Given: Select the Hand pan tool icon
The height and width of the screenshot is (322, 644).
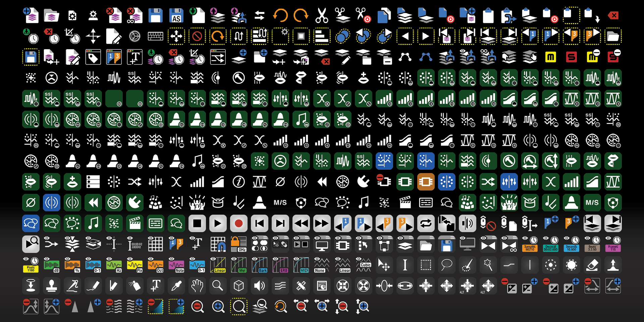Looking at the screenshot, I should 197,286.
